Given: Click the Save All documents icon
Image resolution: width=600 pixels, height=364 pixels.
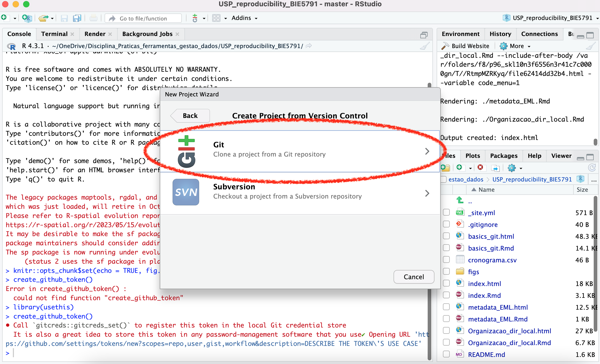Looking at the screenshot, I should click(77, 18).
